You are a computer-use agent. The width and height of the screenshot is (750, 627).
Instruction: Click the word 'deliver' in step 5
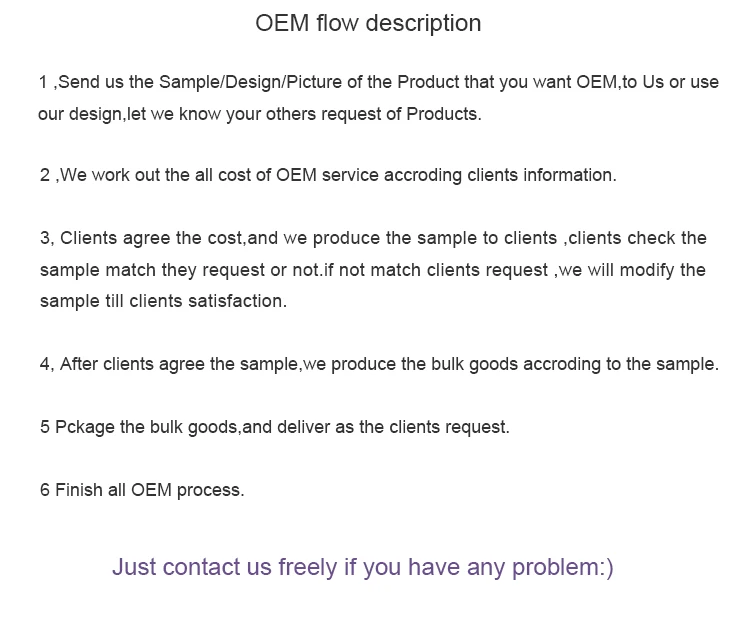[x=303, y=427]
